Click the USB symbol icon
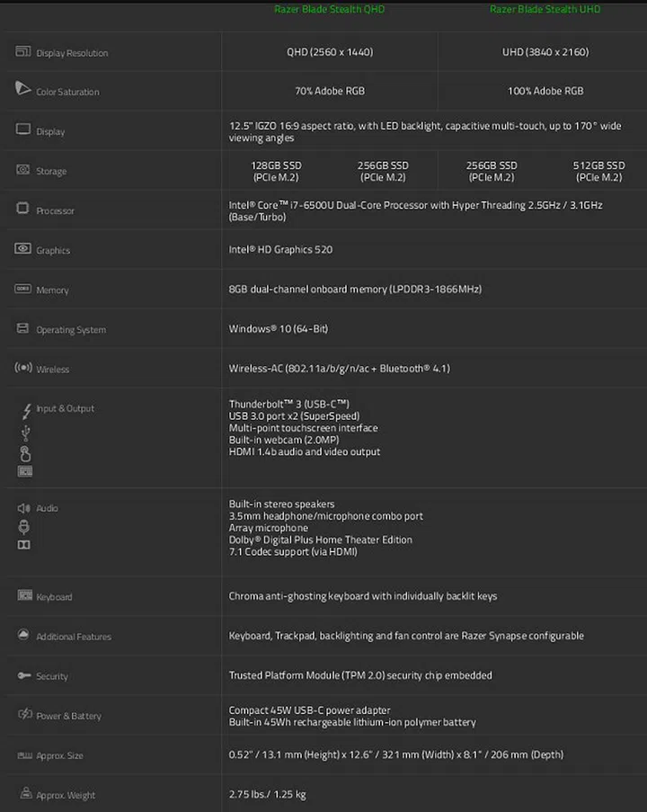Viewport: 647px width, 812px height. [25, 433]
